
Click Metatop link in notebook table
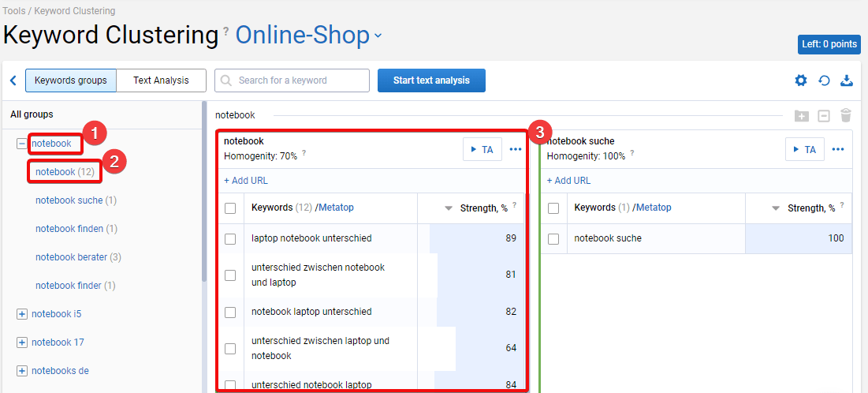336,208
